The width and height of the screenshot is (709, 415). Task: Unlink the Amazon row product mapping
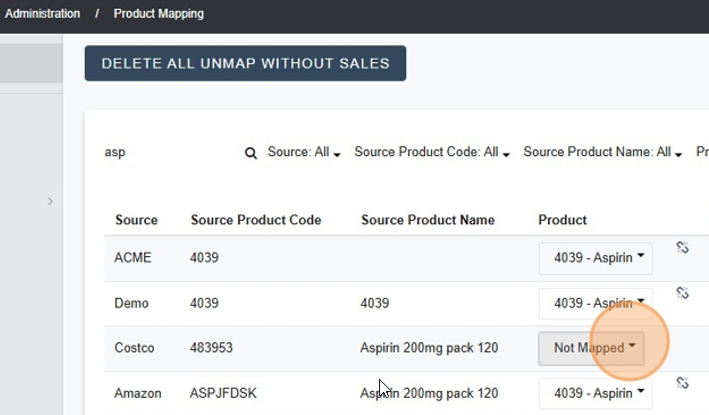[x=682, y=383]
